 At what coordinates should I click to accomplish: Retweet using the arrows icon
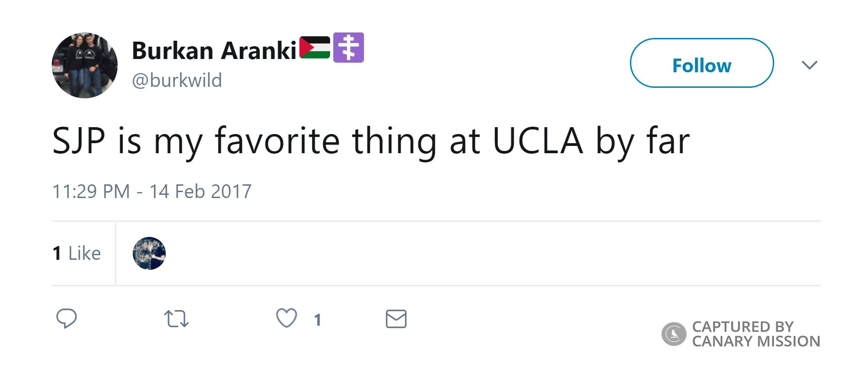coord(176,319)
